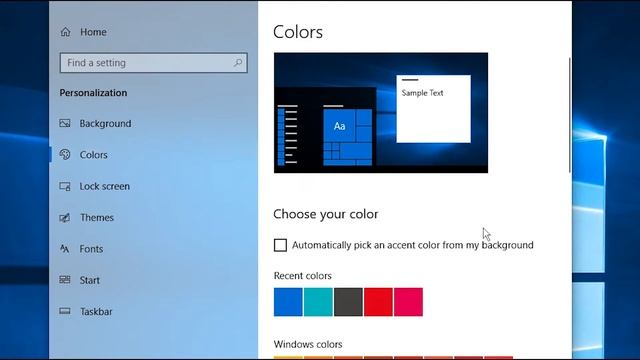
Task: Click the search magnifier icon
Action: 238,63
